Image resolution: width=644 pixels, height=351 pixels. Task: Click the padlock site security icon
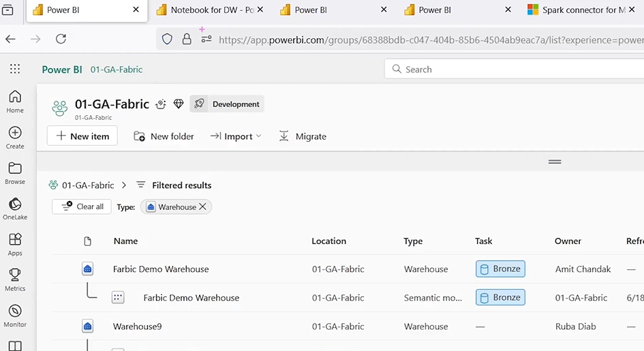click(x=187, y=39)
